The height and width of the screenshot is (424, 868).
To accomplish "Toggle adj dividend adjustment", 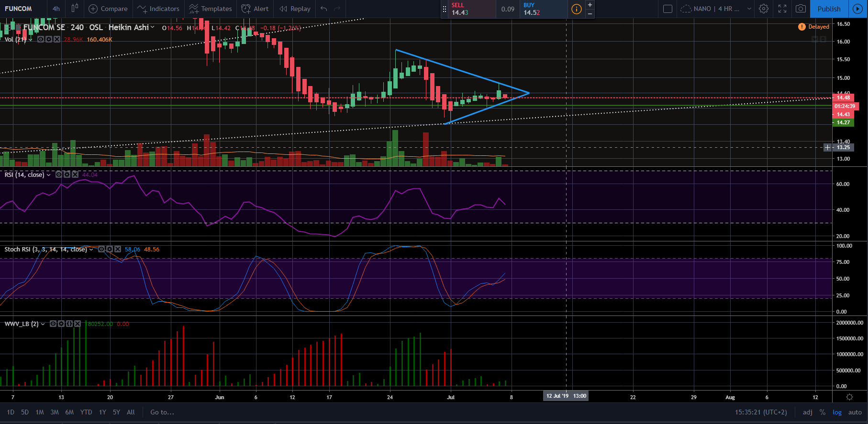I will click(x=807, y=412).
